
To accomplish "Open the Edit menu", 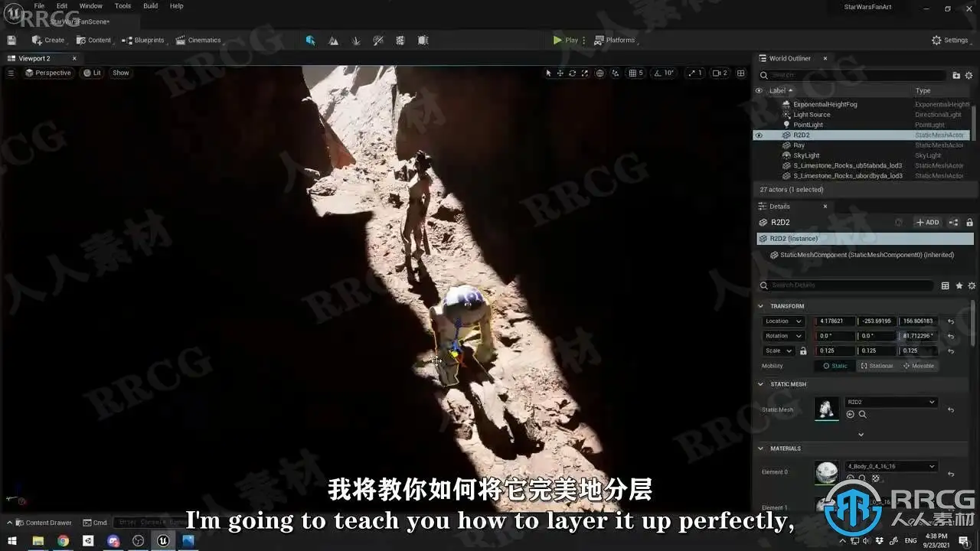I will [62, 6].
